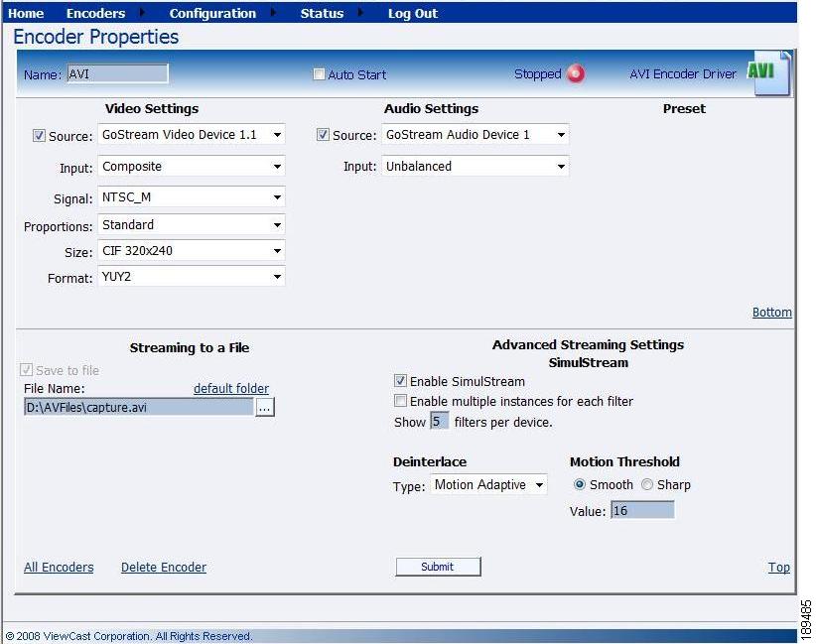Click the File Name path input field

pyautogui.click(x=138, y=407)
